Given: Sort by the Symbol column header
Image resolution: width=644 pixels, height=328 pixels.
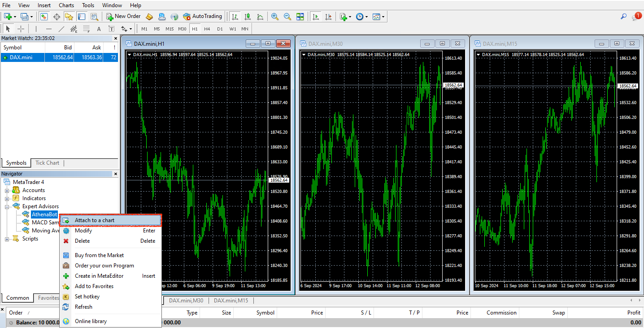Looking at the screenshot, I should coord(22,48).
